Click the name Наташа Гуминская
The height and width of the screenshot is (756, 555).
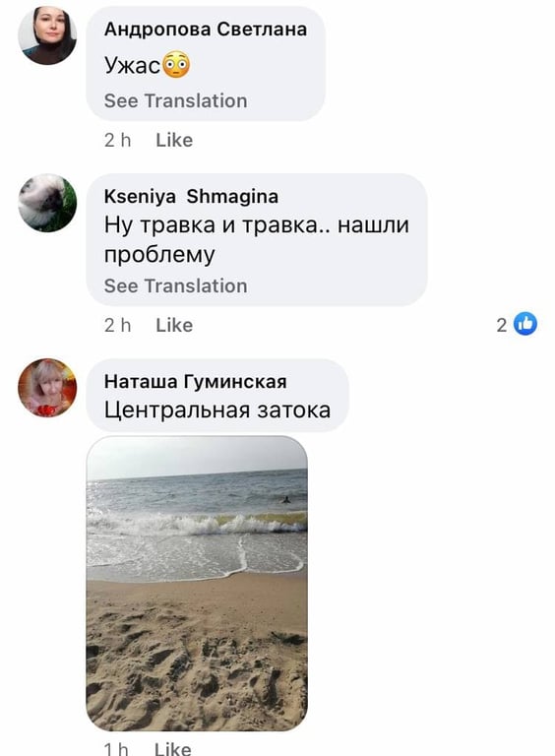click(x=196, y=381)
